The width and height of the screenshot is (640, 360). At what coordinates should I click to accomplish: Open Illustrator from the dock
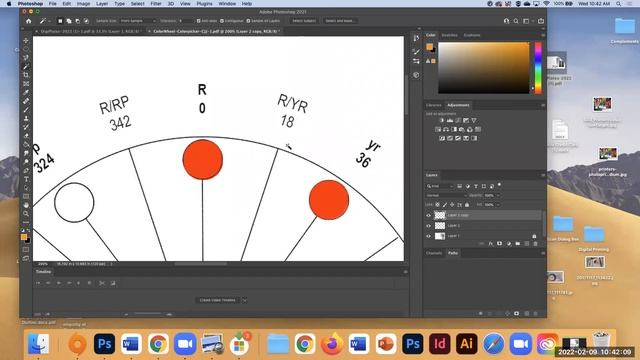467,344
